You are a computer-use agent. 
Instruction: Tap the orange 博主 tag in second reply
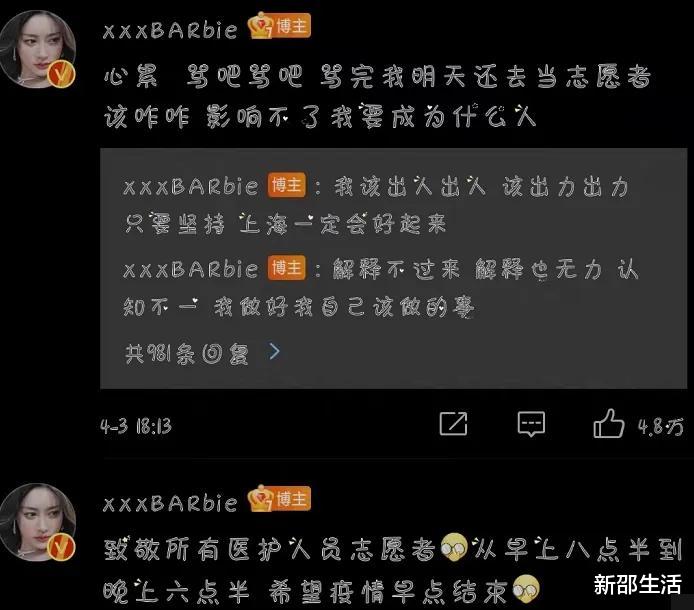pos(286,267)
